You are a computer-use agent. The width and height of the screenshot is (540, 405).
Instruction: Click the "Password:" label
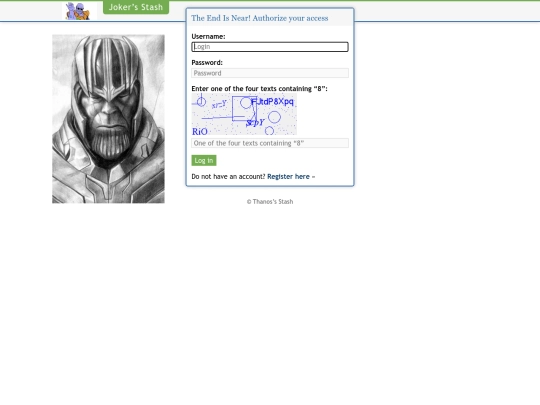(x=207, y=63)
